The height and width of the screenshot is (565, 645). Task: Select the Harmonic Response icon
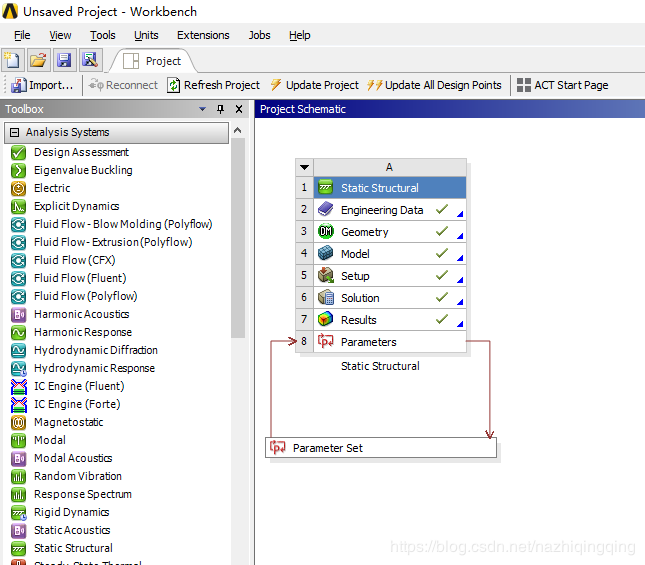pos(19,332)
